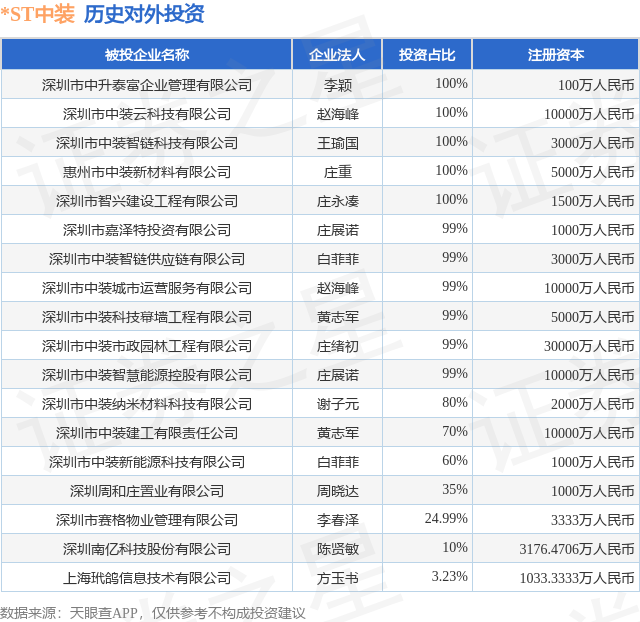Click registered capital 30000万人民币

(x=589, y=346)
